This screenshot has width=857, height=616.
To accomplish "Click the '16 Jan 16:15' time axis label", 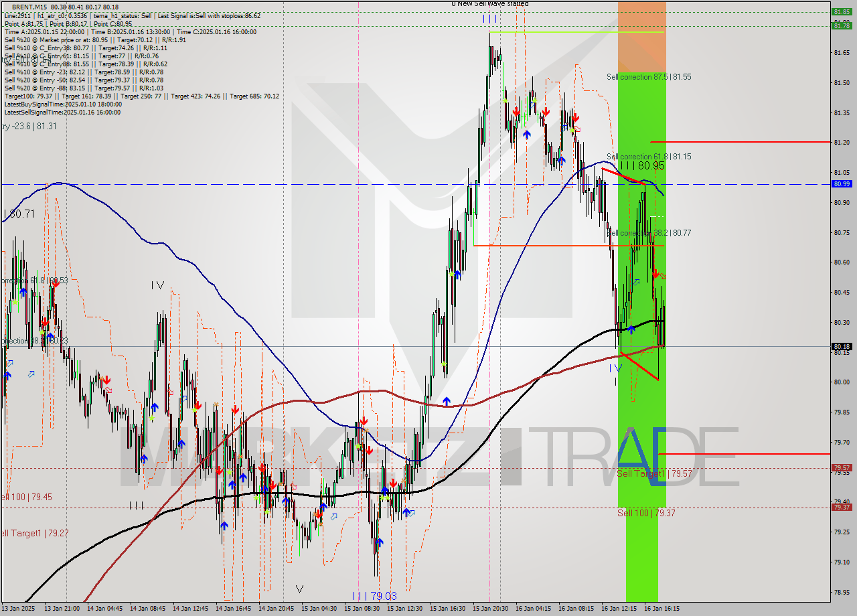I will (x=661, y=609).
